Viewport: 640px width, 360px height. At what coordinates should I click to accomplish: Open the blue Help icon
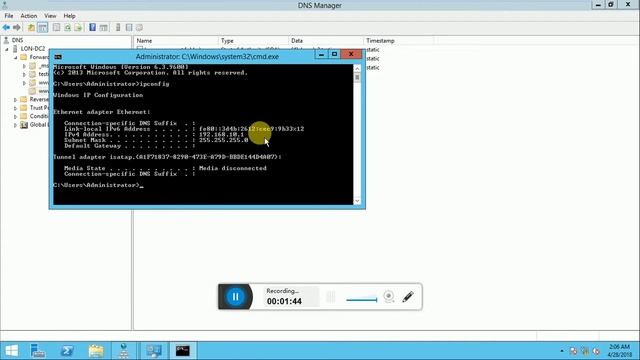pyautogui.click(x=93, y=27)
